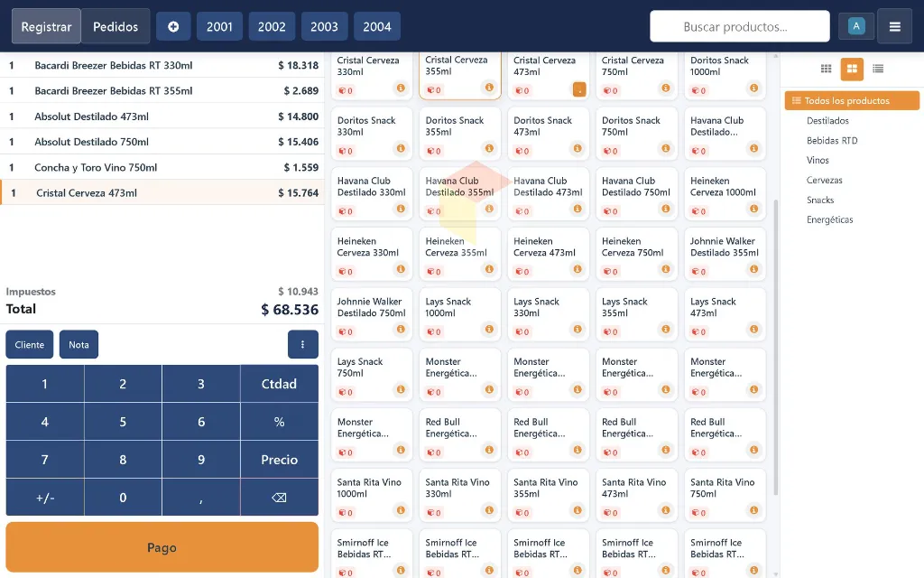Switch to order 2001
924x578 pixels.
pyautogui.click(x=219, y=26)
